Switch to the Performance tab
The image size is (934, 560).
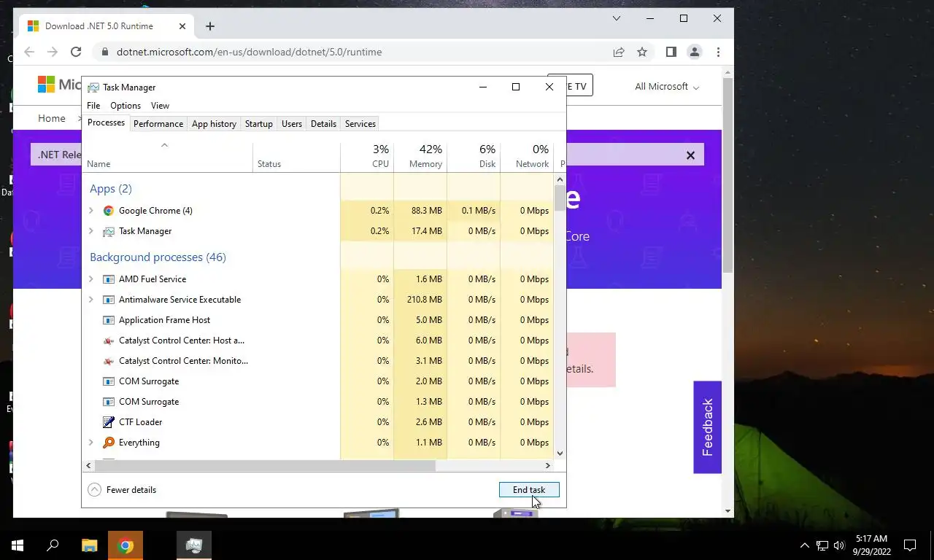(x=158, y=124)
